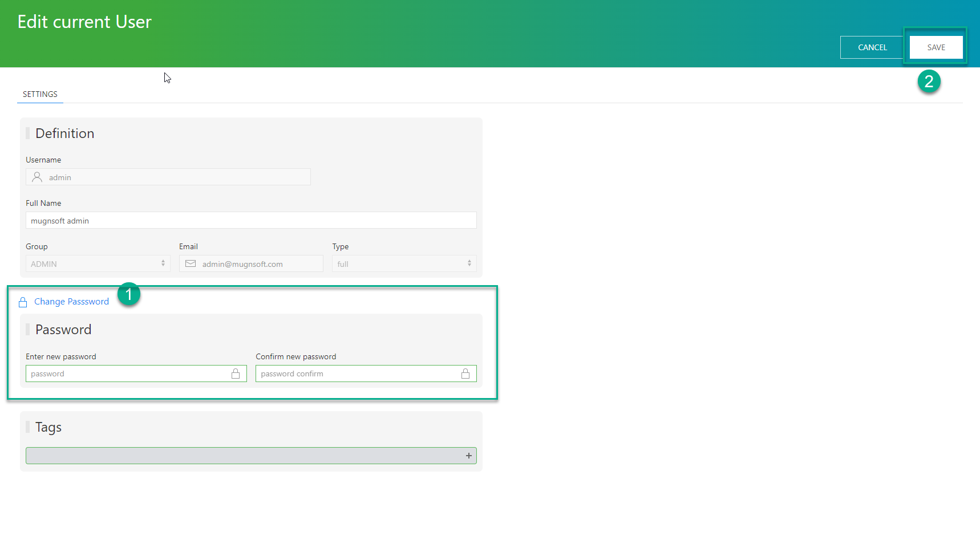Click the Enter new password label

[61, 356]
